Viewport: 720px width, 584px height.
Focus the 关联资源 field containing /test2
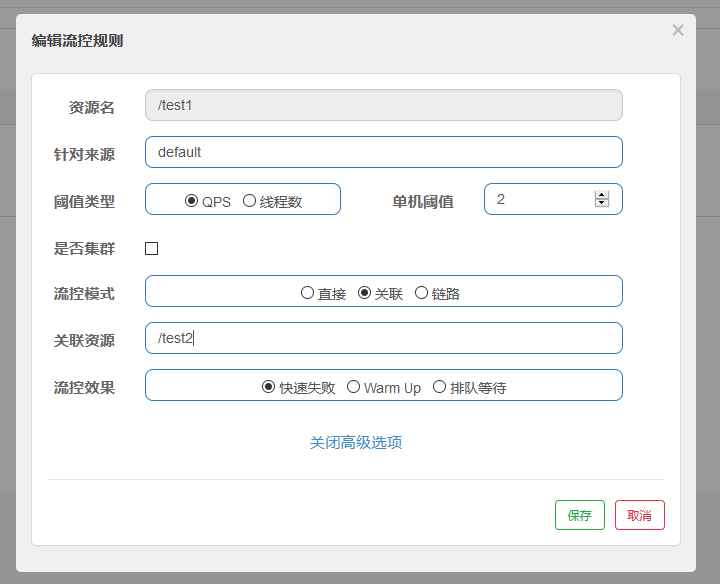click(x=383, y=338)
